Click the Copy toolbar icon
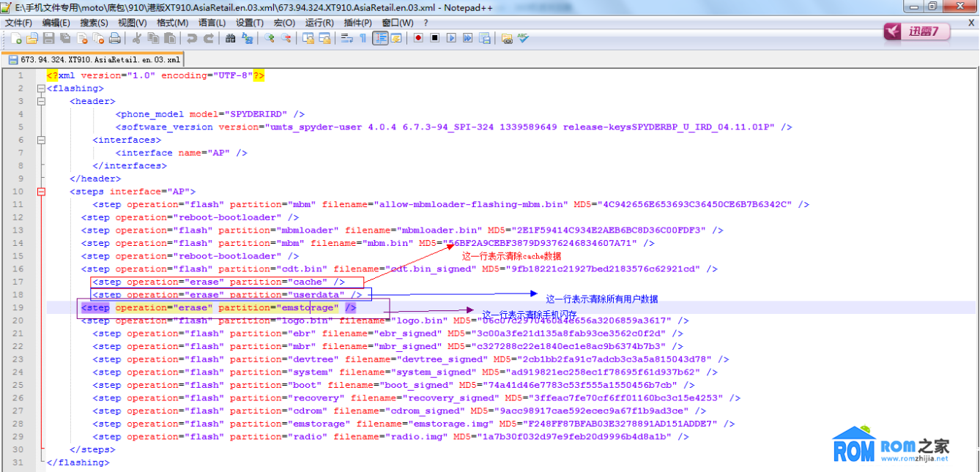980x472 pixels. tap(153, 38)
